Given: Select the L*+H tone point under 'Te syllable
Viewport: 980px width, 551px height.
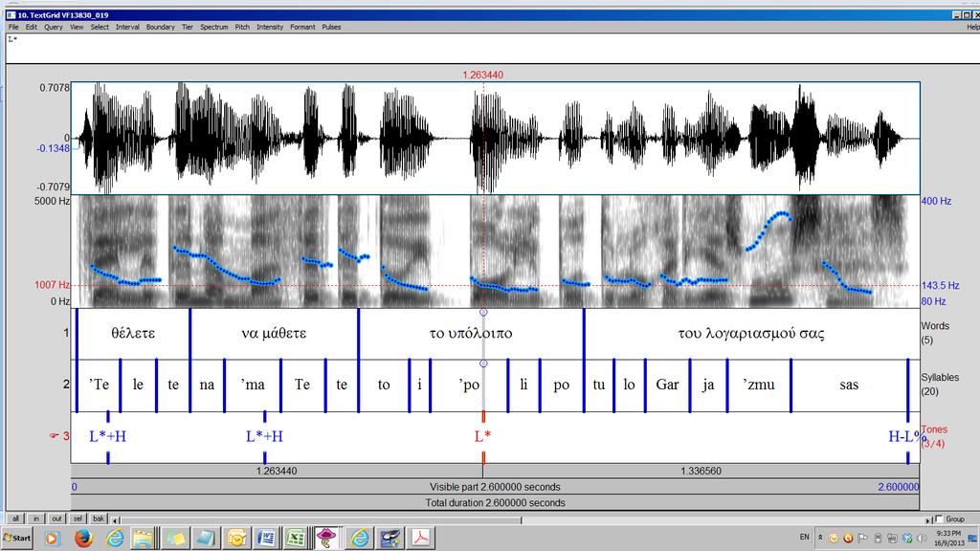Looking at the screenshot, I should pyautogui.click(x=108, y=436).
